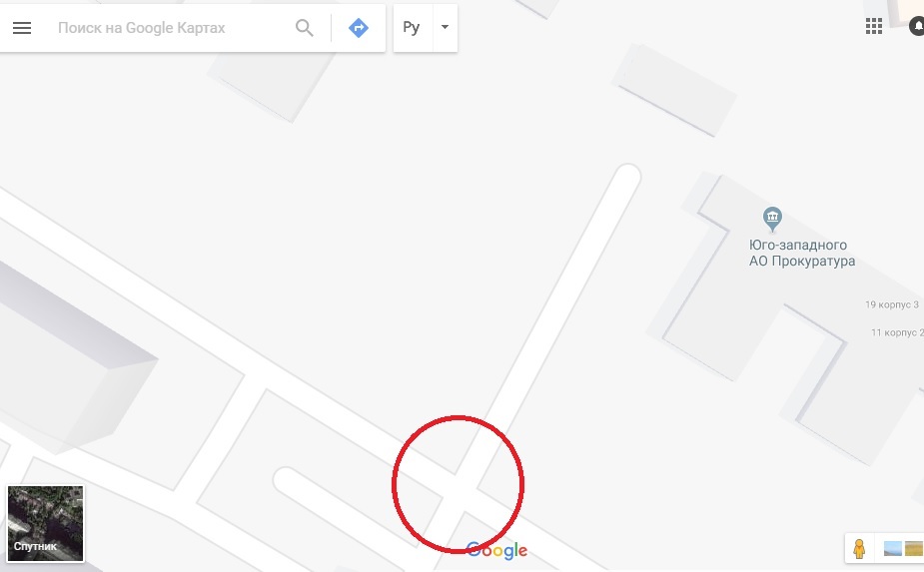Select the 11 корпус 2 building label

point(897,332)
